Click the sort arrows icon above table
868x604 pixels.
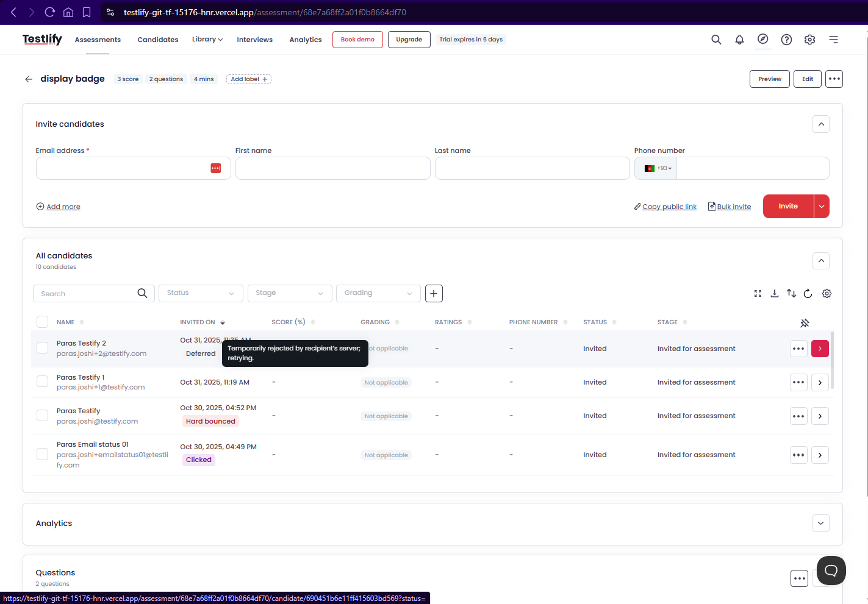791,294
